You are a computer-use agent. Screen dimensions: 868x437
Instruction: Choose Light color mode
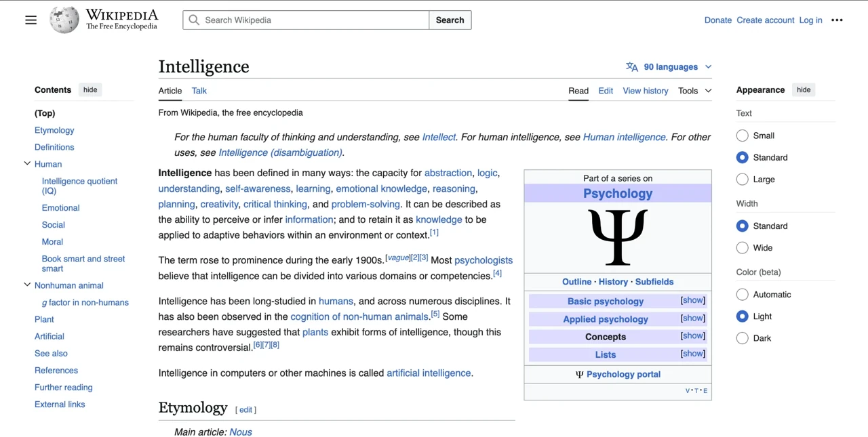tap(743, 316)
